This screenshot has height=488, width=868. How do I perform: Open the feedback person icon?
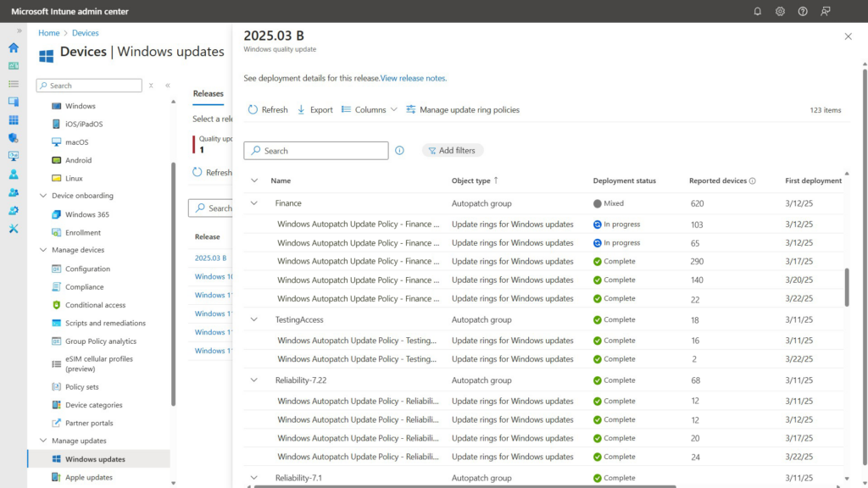tap(826, 11)
